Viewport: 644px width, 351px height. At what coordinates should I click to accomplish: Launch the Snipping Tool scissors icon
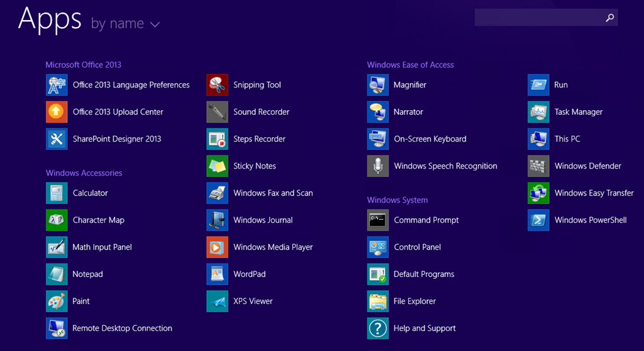tap(217, 85)
